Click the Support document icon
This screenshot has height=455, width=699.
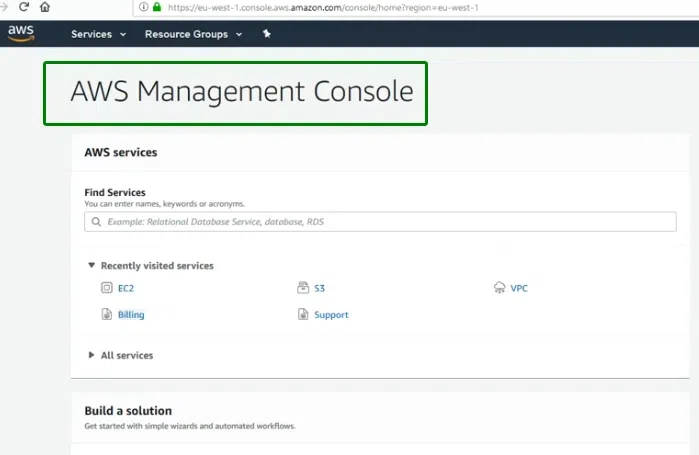coord(303,314)
